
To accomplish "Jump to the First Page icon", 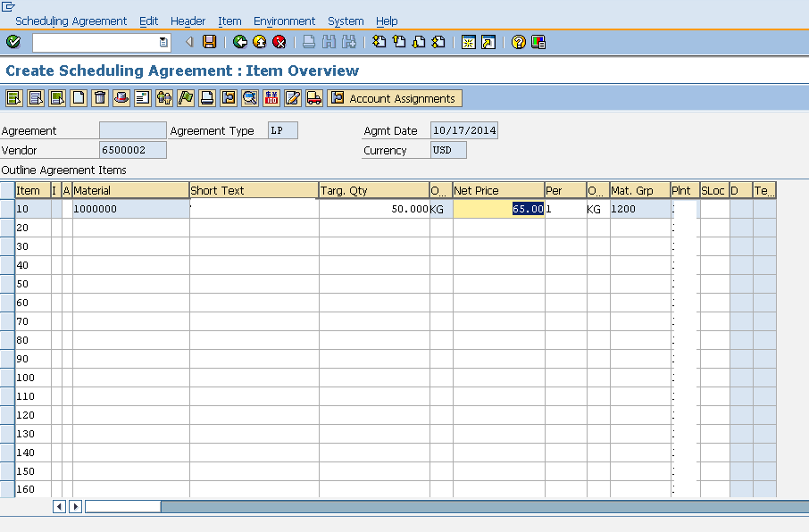I will [x=379, y=42].
